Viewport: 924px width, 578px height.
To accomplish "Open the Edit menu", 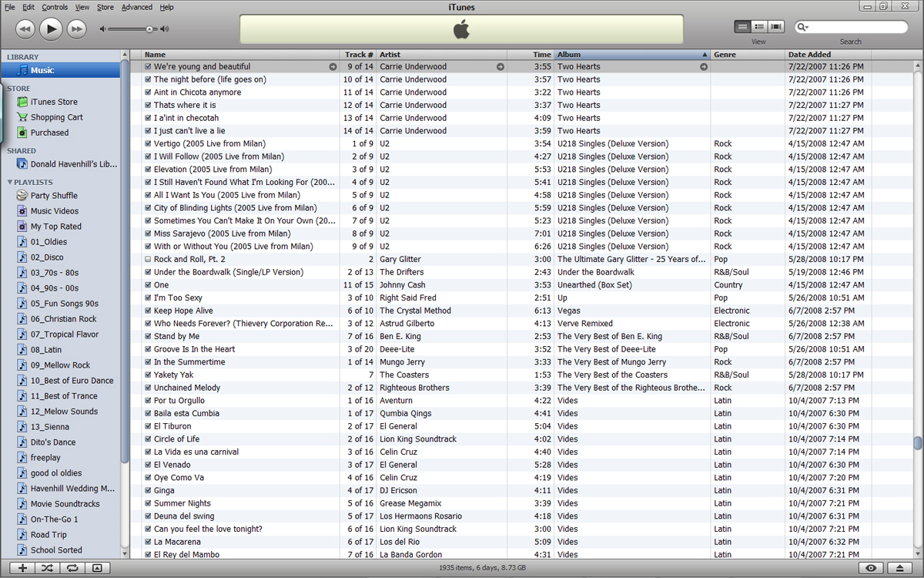I will [x=28, y=7].
